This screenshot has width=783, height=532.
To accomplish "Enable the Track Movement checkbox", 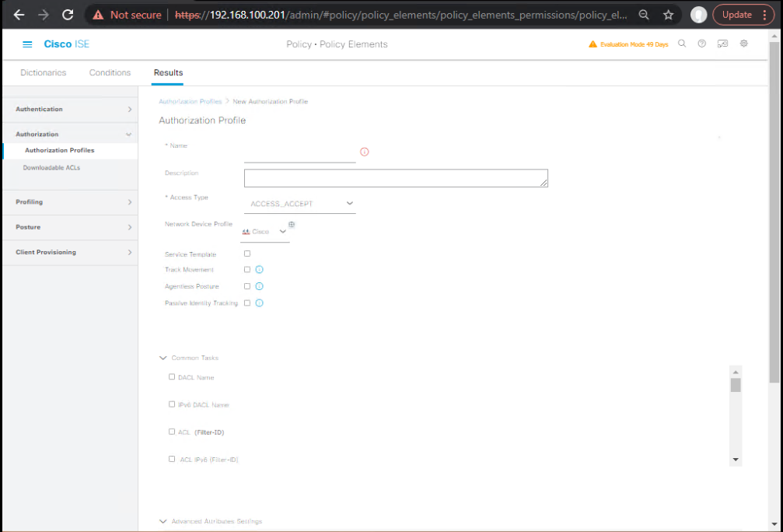I will point(247,270).
